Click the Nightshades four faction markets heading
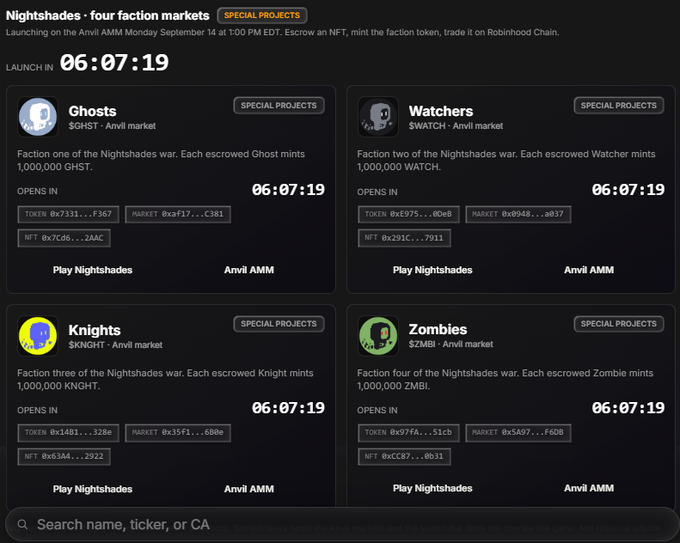Image resolution: width=680 pixels, height=543 pixels. pyautogui.click(x=108, y=16)
